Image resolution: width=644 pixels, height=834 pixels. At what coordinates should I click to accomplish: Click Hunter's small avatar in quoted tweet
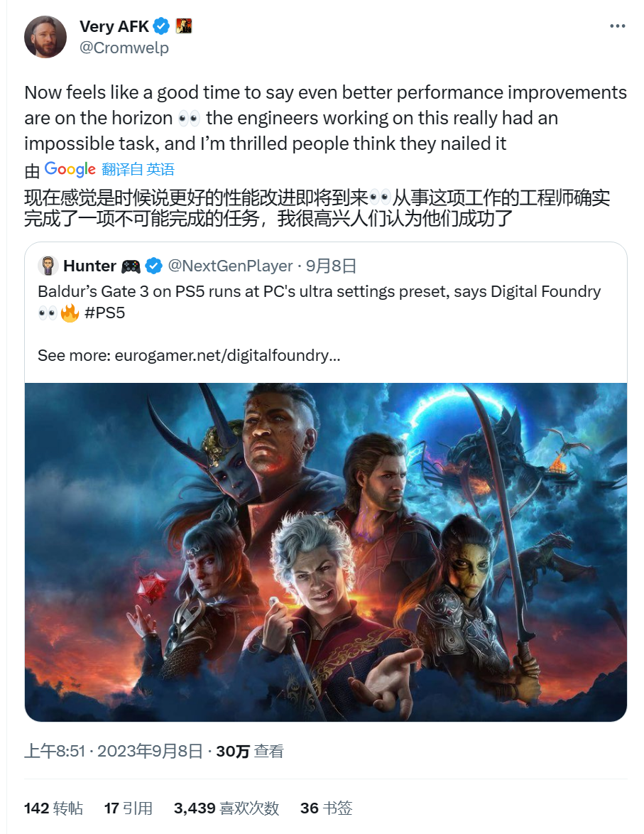pyautogui.click(x=48, y=266)
